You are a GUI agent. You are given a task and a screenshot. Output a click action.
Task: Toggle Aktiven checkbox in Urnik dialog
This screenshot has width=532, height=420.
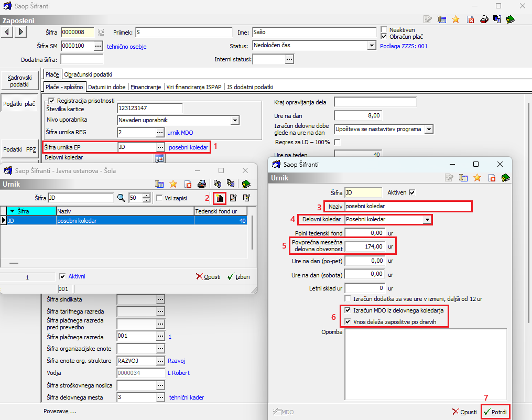pyautogui.click(x=412, y=192)
